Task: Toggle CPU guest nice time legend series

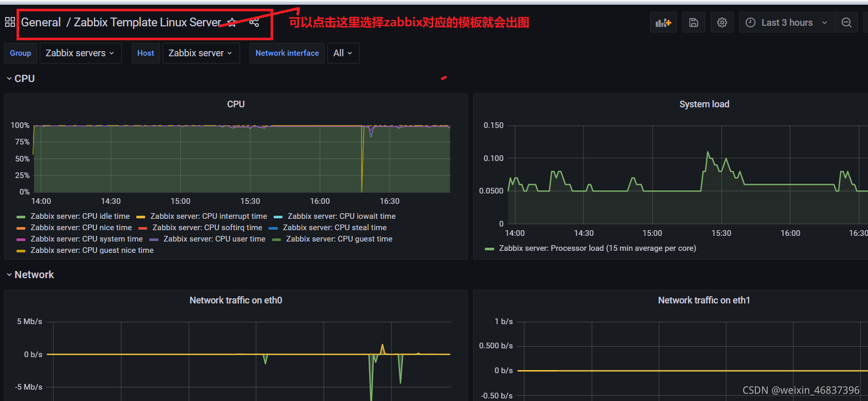Action: tap(92, 250)
